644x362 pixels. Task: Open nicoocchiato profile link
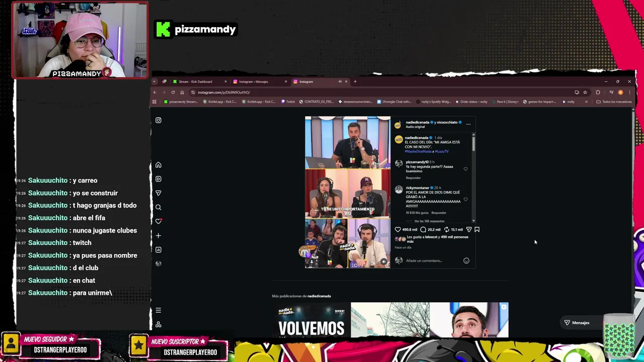click(447, 122)
